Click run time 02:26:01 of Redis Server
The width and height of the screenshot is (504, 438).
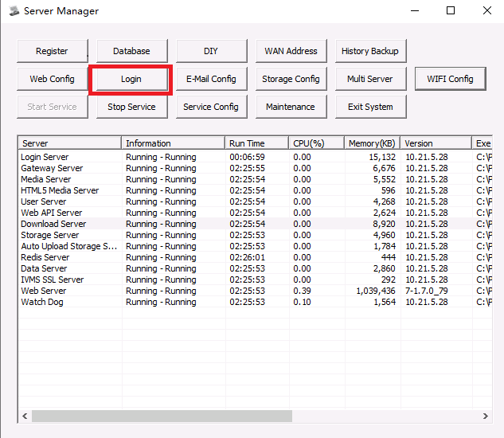[x=247, y=257]
